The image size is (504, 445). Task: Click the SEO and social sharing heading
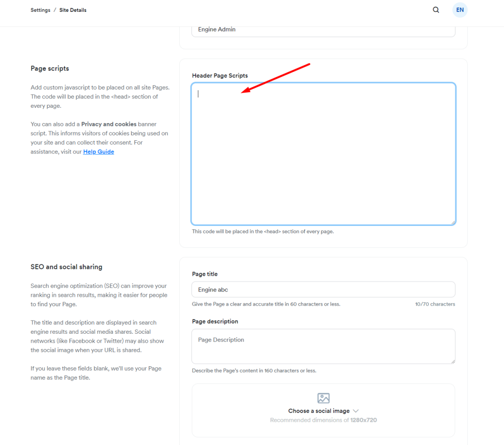(x=66, y=267)
